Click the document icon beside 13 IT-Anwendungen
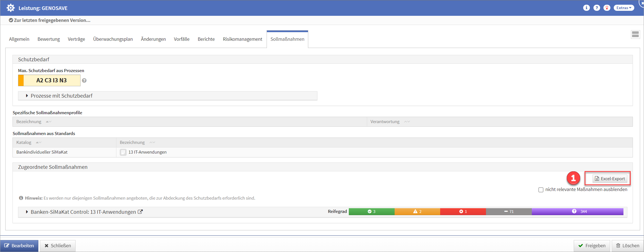Image resolution: width=644 pixels, height=252 pixels. tap(123, 152)
